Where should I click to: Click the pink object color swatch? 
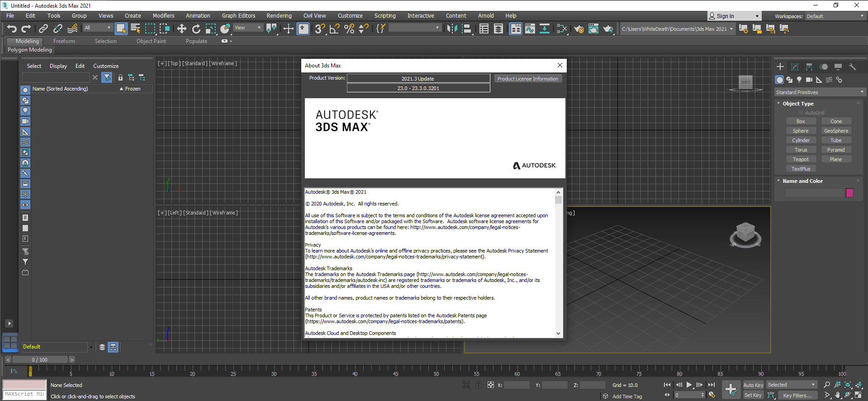(x=849, y=193)
